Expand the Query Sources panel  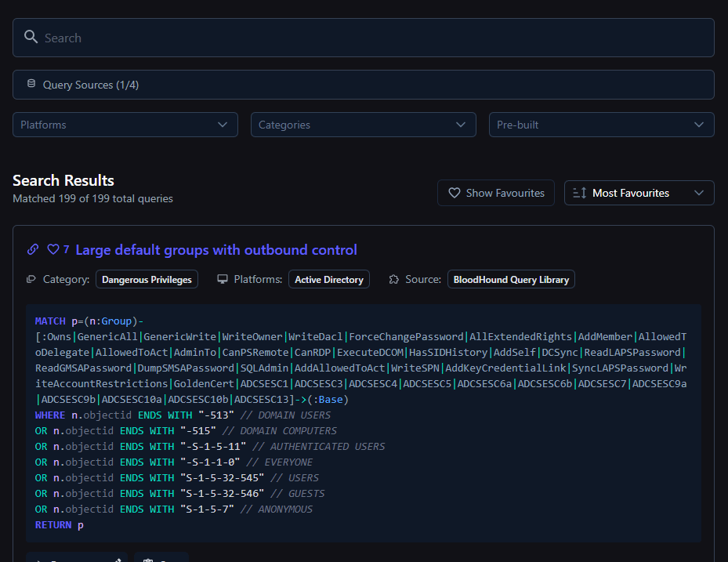click(x=364, y=85)
